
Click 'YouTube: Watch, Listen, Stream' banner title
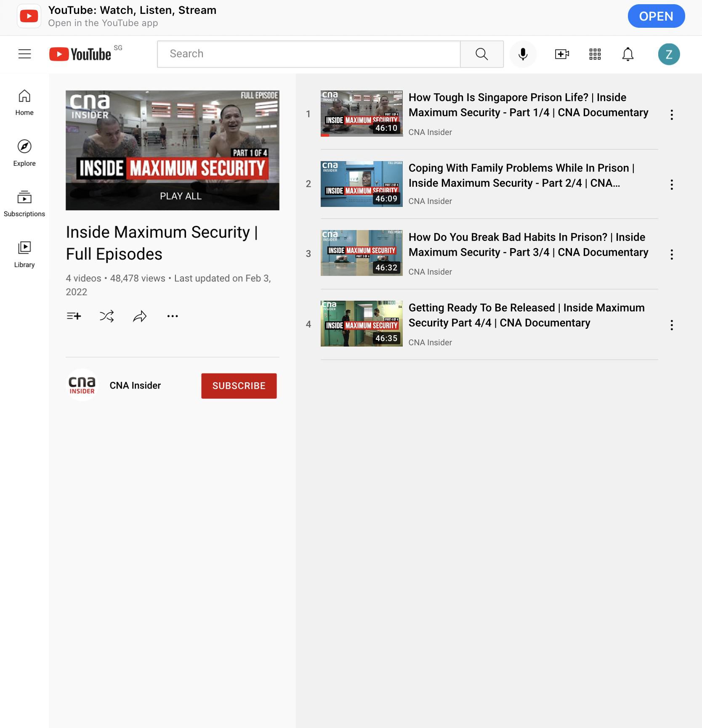(x=132, y=10)
